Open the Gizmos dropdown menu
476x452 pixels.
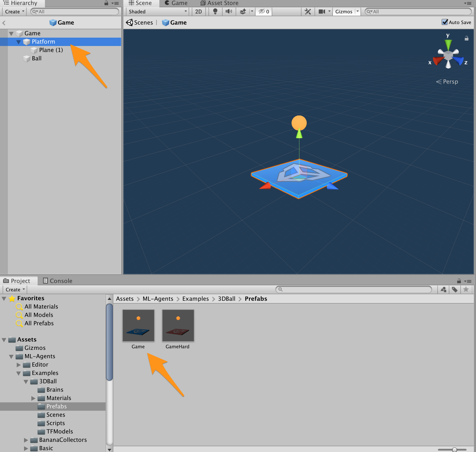point(346,11)
